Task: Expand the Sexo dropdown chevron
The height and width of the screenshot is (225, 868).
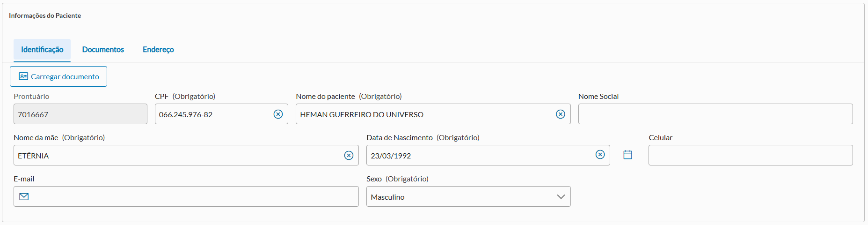Action: (561, 197)
